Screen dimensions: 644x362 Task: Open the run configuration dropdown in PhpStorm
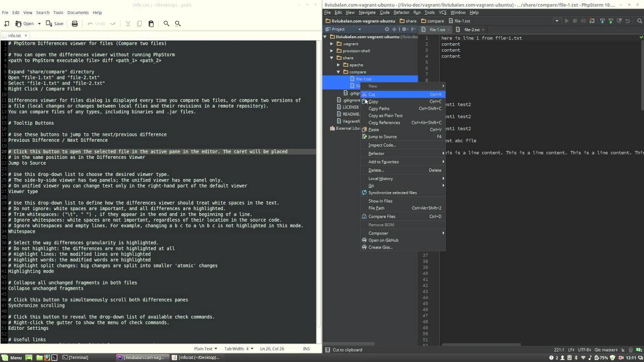(556, 21)
